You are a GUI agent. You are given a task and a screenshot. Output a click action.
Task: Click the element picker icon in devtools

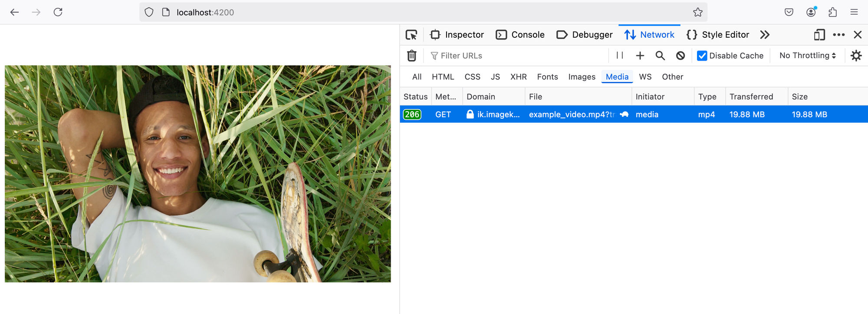tap(411, 35)
